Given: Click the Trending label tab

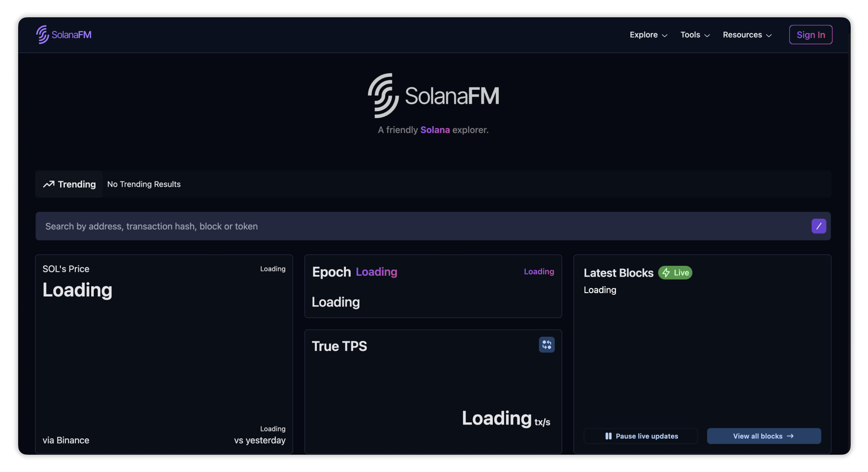Looking at the screenshot, I should coord(77,184).
